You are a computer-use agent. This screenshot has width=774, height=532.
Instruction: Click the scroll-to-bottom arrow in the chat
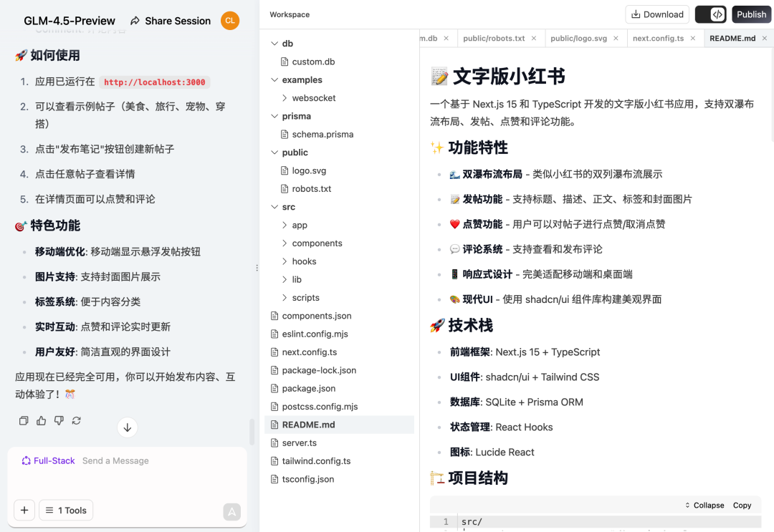[127, 427]
